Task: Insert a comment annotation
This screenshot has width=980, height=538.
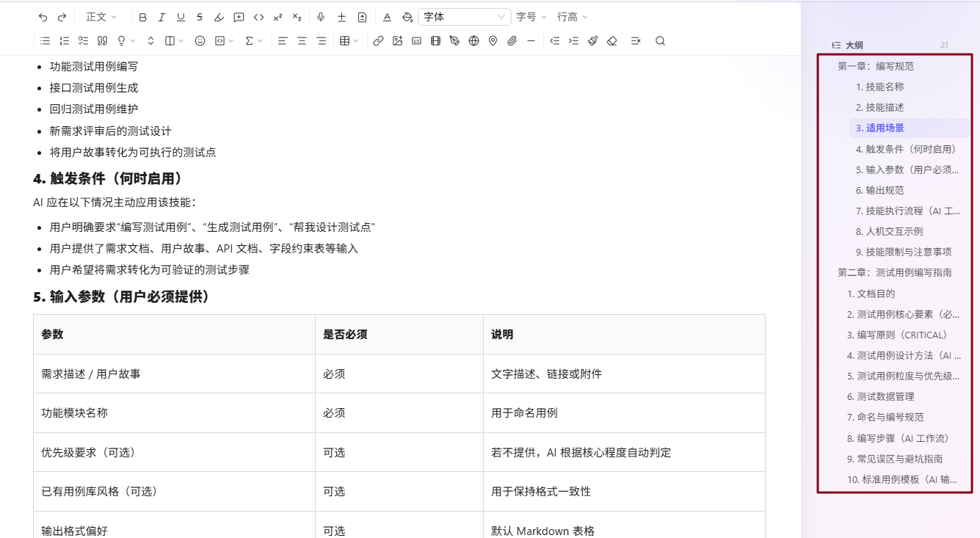Action: coord(239,17)
